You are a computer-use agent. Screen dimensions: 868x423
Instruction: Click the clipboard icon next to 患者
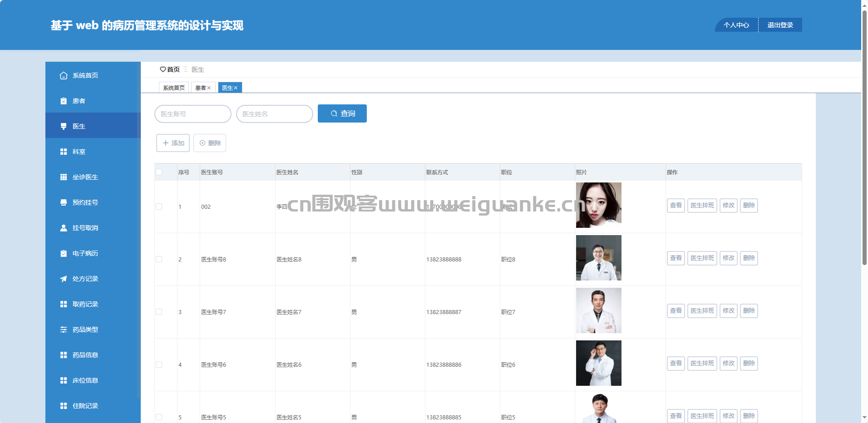[64, 101]
